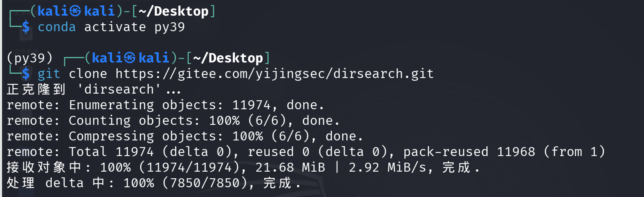The width and height of the screenshot is (644, 197).
Task: Click the 2.92 MiB/s transfer speed
Action: tap(388, 167)
